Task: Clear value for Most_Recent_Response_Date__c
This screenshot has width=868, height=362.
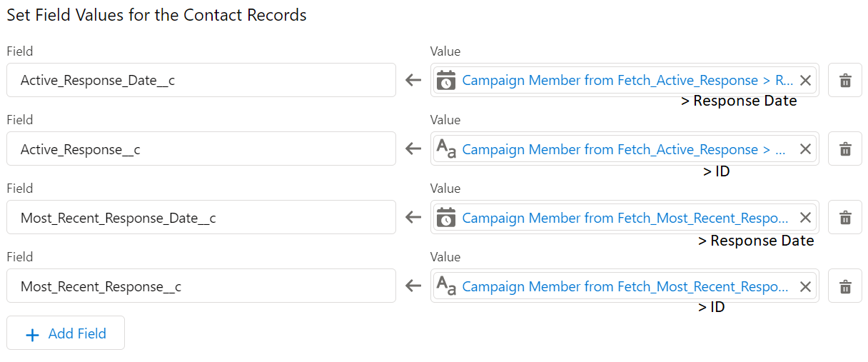Action: click(805, 218)
